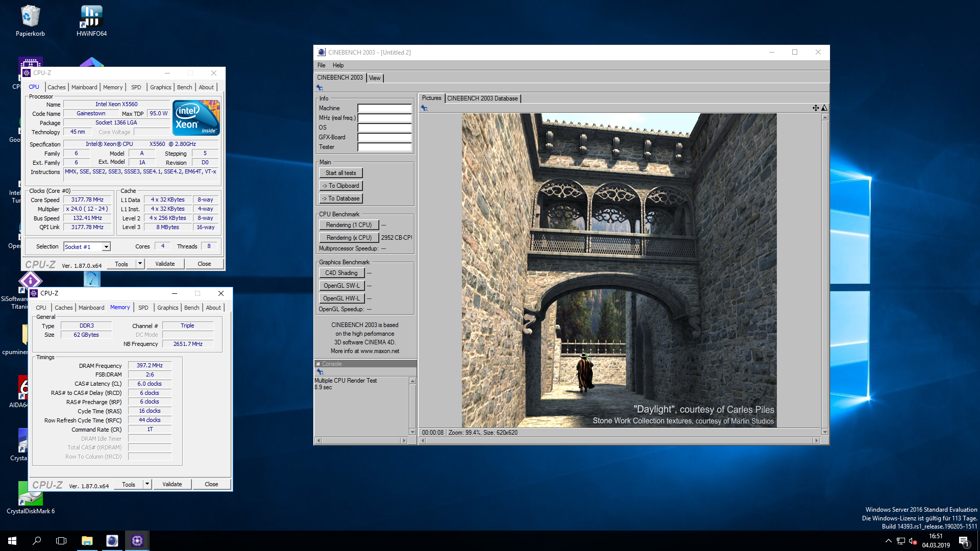Click the pin icon below the CINEBENCH 2003 tab
This screenshot has width=980, height=551.
point(320,88)
